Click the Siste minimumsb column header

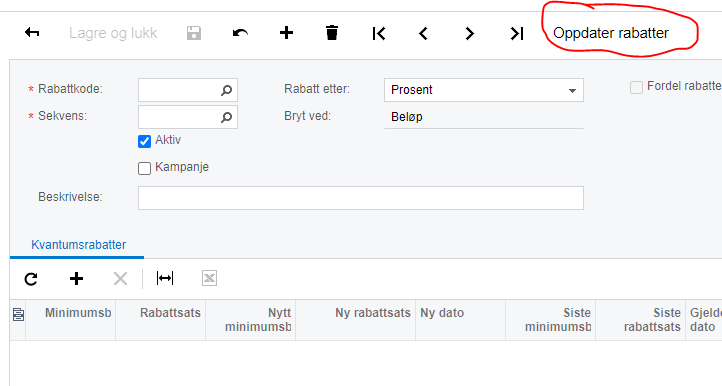(x=551, y=320)
